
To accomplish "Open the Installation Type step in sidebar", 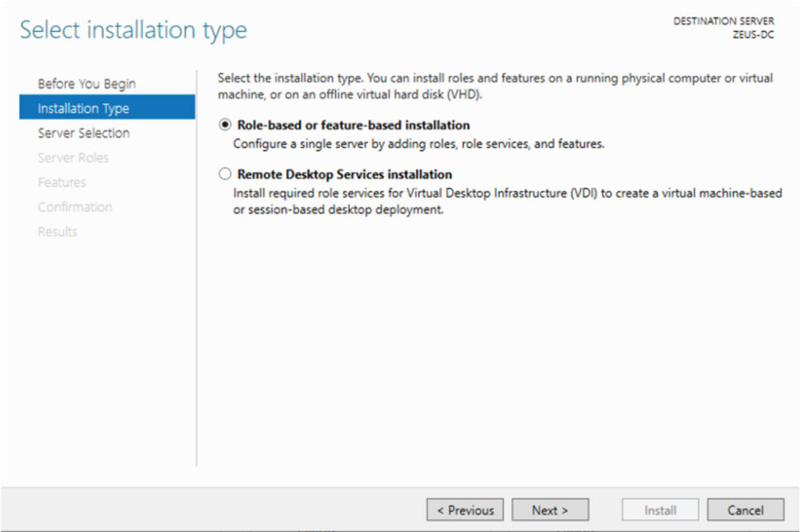I will pyautogui.click(x=83, y=108).
